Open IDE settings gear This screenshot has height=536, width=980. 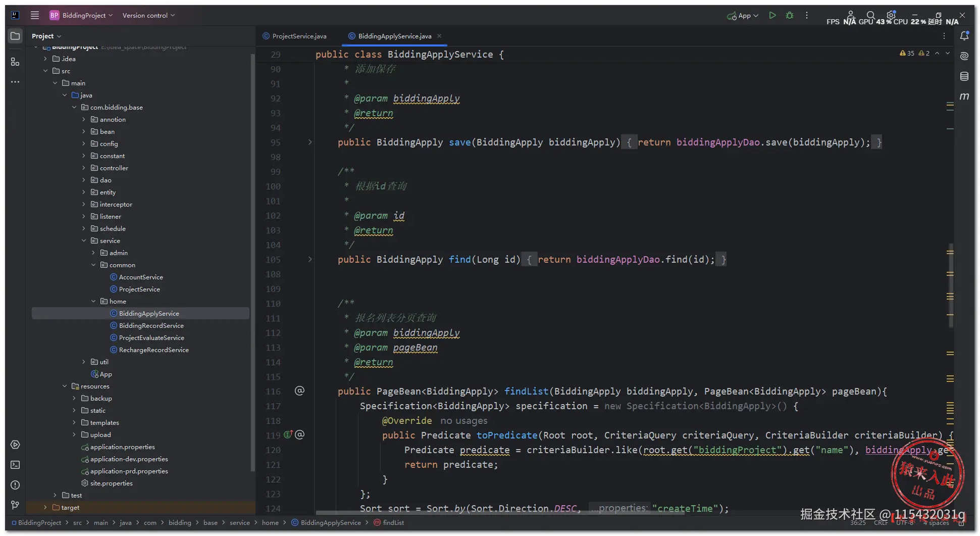891,15
